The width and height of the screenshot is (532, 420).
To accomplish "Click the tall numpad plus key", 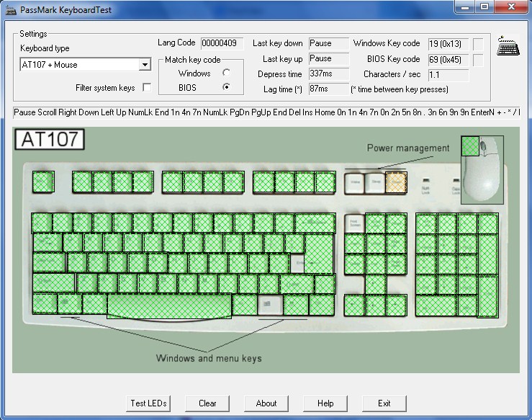I will 488,254.
